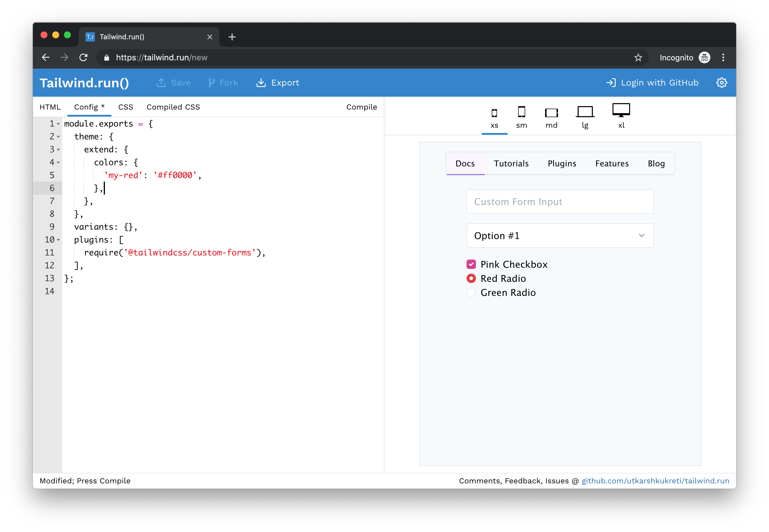This screenshot has width=769, height=532.
Task: Collapse code fold arrow on line 1
Action: (x=58, y=124)
